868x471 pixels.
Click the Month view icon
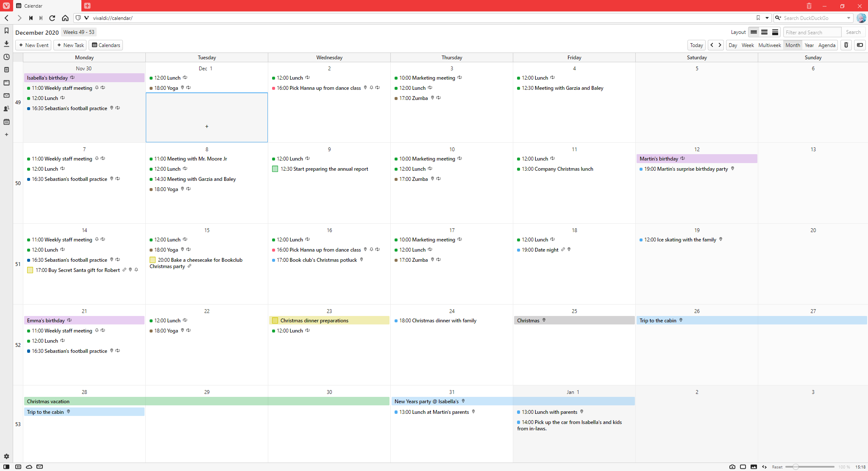(793, 44)
